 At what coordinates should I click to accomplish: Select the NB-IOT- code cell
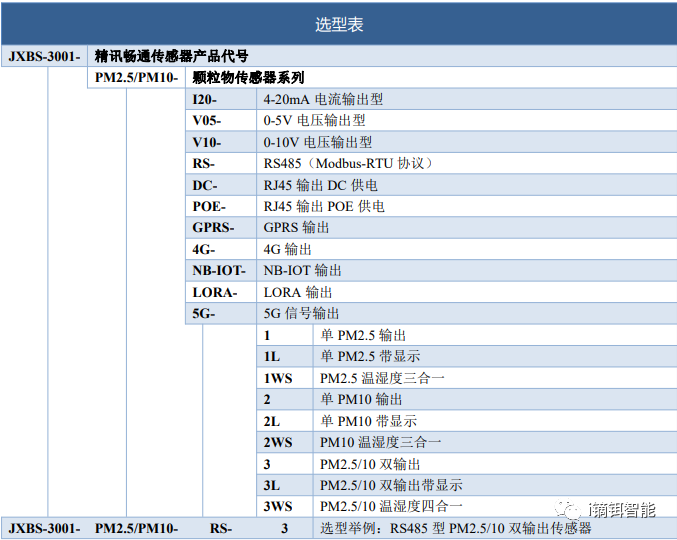219,270
